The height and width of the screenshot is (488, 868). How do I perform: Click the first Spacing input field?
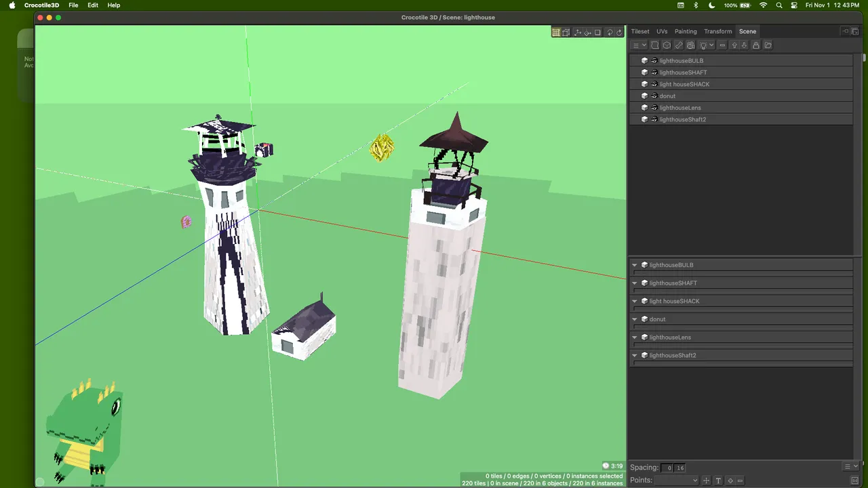667,468
